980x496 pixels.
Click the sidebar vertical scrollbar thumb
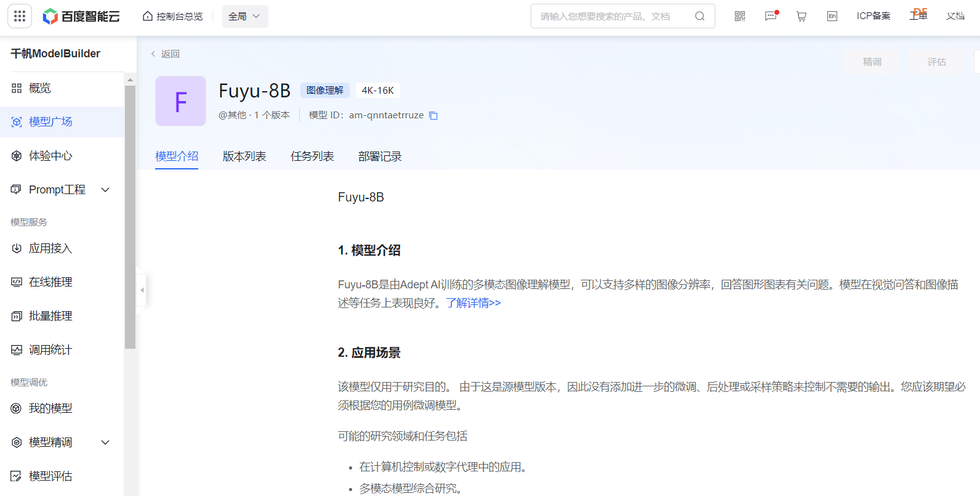(x=130, y=217)
